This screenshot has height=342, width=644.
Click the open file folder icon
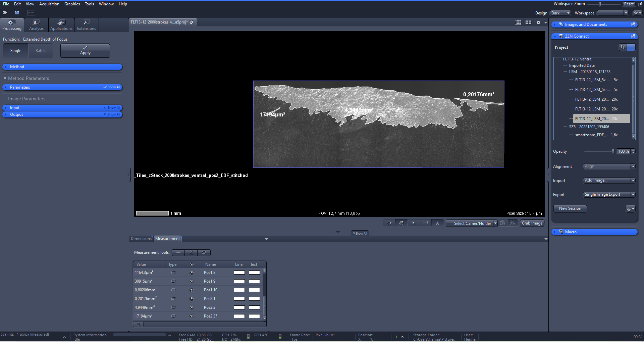click(x=5, y=13)
